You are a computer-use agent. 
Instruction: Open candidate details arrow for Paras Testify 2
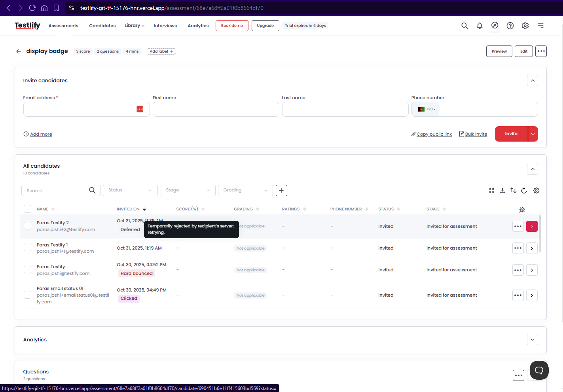click(532, 226)
